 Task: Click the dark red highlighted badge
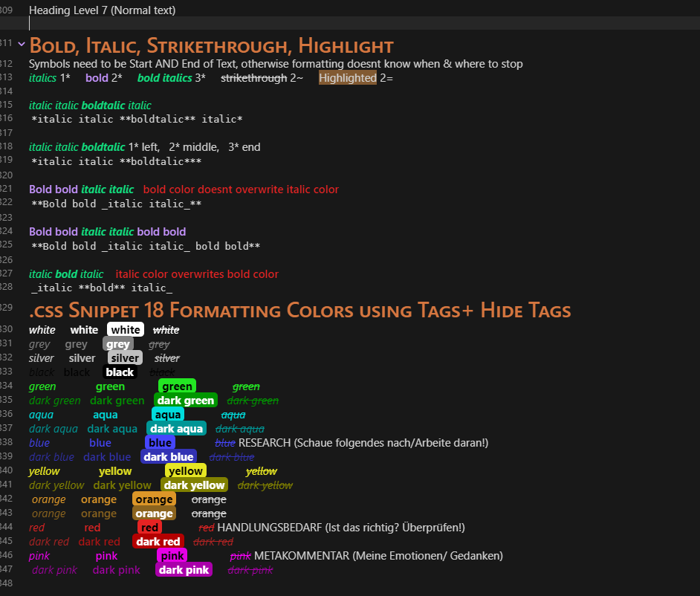click(x=158, y=541)
